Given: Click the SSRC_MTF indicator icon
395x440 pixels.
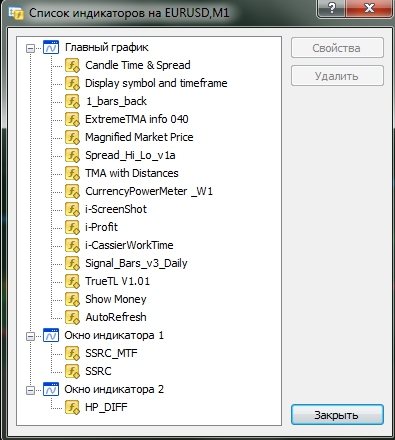Looking at the screenshot, I should click(72, 353).
